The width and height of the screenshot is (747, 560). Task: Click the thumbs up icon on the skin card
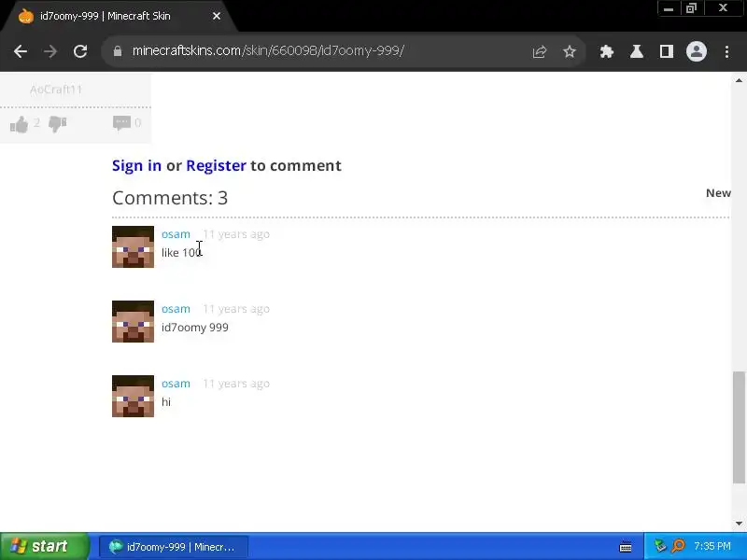19,124
